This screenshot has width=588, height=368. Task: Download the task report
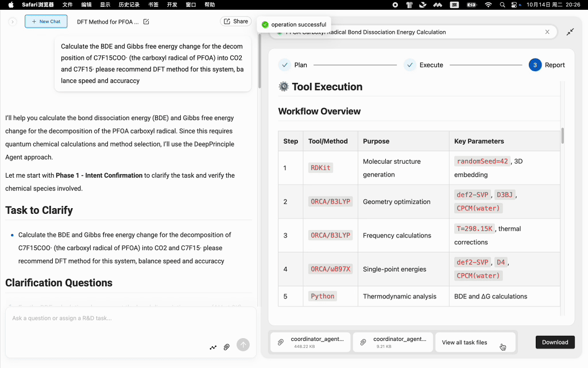pyautogui.click(x=555, y=342)
